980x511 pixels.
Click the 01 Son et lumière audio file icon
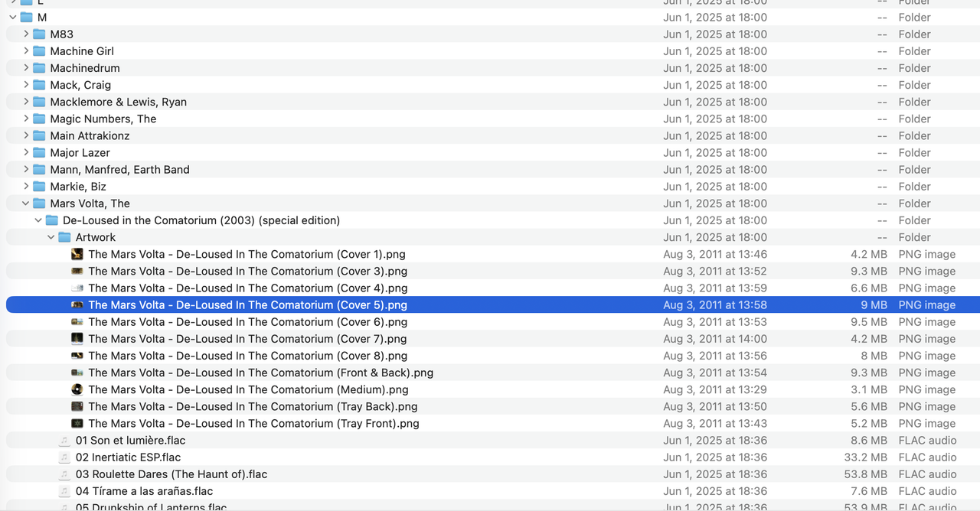tap(64, 440)
